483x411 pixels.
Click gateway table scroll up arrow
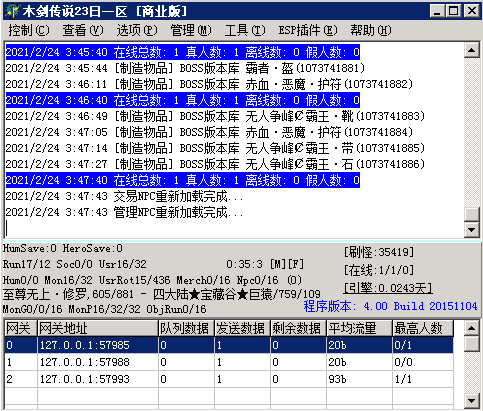click(x=472, y=328)
